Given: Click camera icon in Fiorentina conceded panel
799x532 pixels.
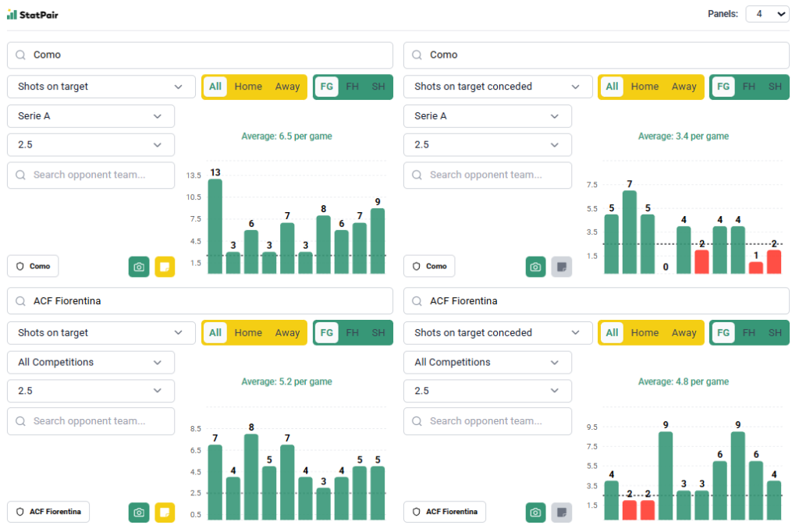Looking at the screenshot, I should pos(535,512).
